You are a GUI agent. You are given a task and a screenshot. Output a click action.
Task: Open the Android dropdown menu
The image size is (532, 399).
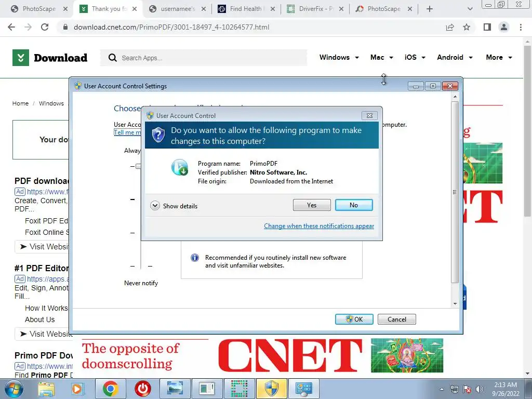pos(455,57)
